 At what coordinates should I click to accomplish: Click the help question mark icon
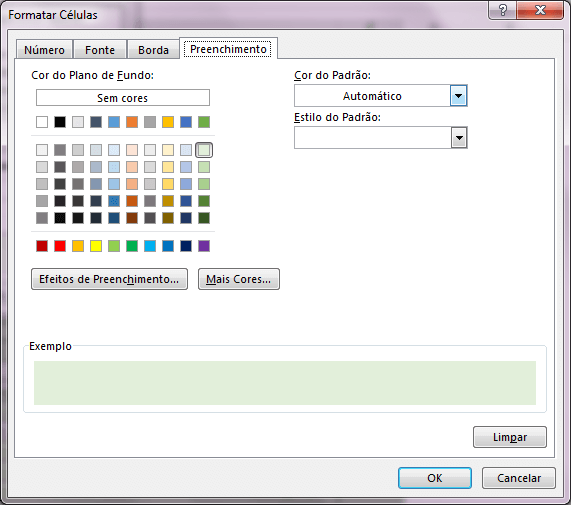pos(503,10)
